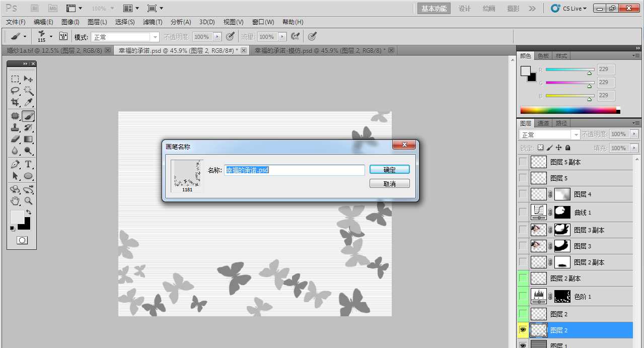The height and width of the screenshot is (348, 644).
Task: Toggle visibility of 曲线 1 layer
Action: pos(523,212)
